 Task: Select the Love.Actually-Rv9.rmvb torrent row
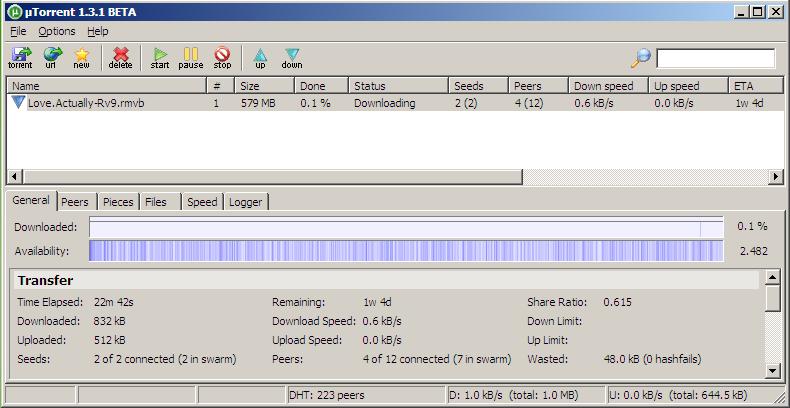396,103
